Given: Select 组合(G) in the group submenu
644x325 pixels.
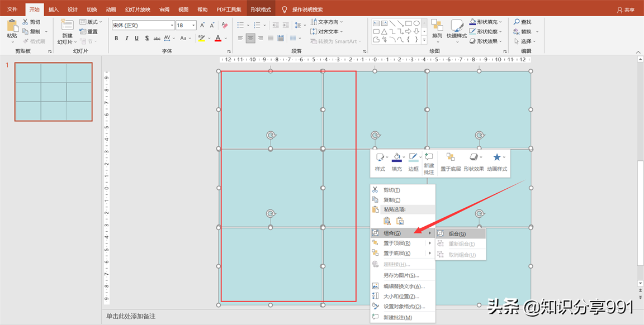Looking at the screenshot, I should point(457,234).
